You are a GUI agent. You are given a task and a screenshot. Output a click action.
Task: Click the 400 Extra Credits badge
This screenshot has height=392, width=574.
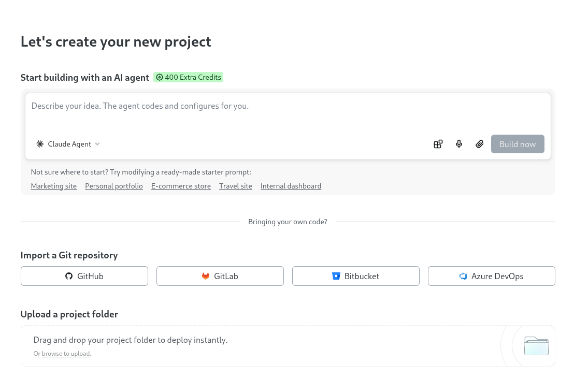point(188,77)
